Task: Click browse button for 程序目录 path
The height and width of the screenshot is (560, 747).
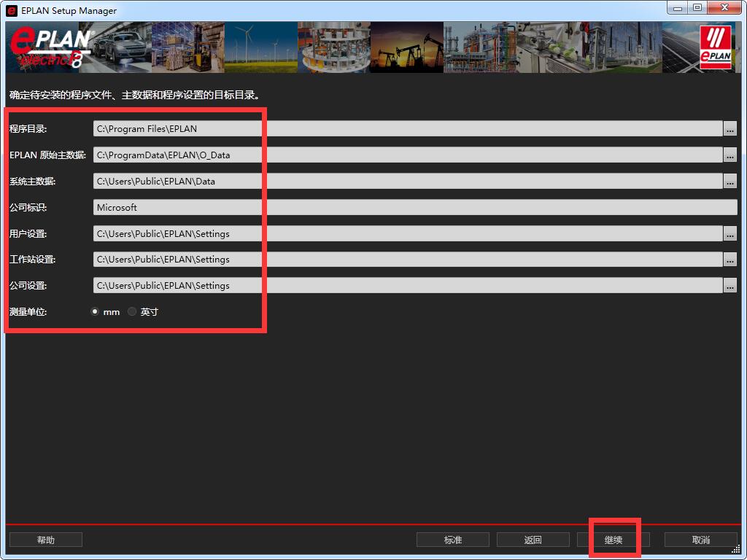Action: click(729, 129)
